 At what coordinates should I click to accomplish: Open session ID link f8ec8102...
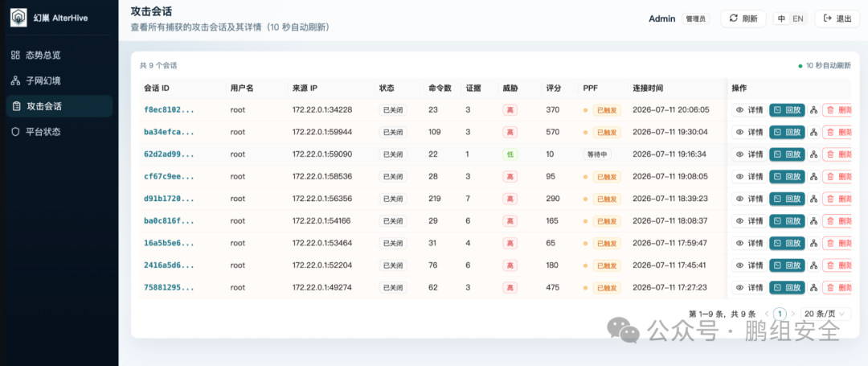pyautogui.click(x=169, y=110)
